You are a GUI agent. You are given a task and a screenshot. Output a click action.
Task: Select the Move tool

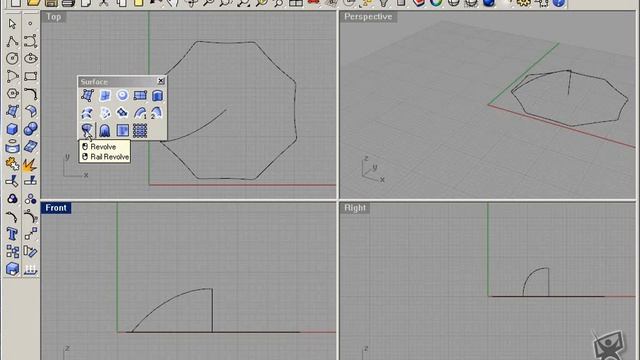[x=30, y=234]
